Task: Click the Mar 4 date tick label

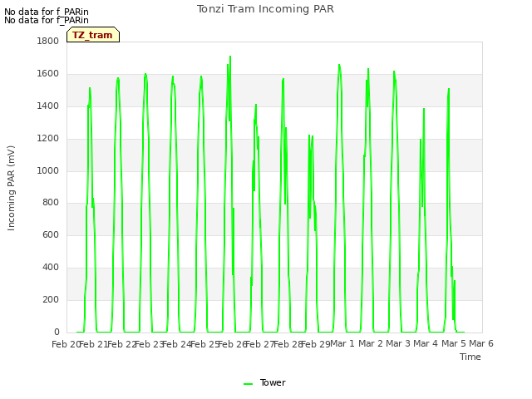Action: [x=426, y=343]
